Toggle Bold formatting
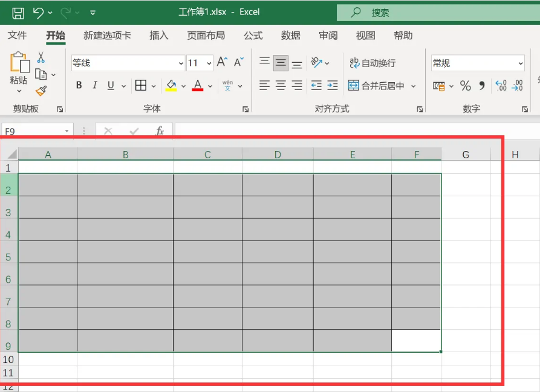The width and height of the screenshot is (540, 392). 79,86
